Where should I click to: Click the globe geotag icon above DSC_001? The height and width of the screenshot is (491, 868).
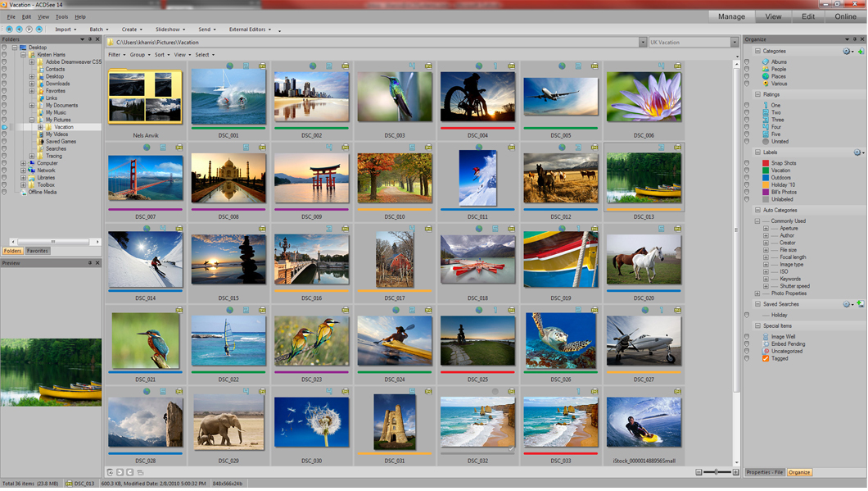point(230,66)
